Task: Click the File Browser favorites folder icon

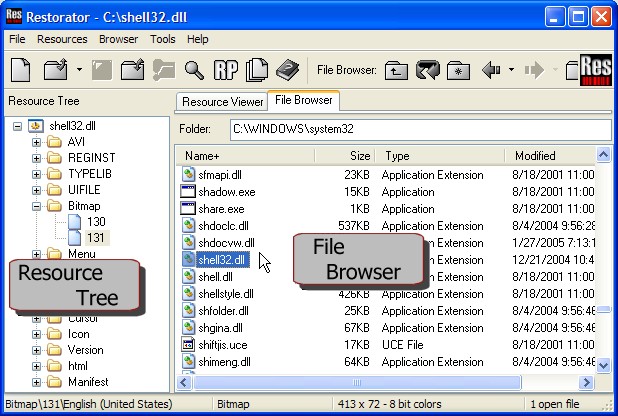Action: pyautogui.click(x=458, y=71)
